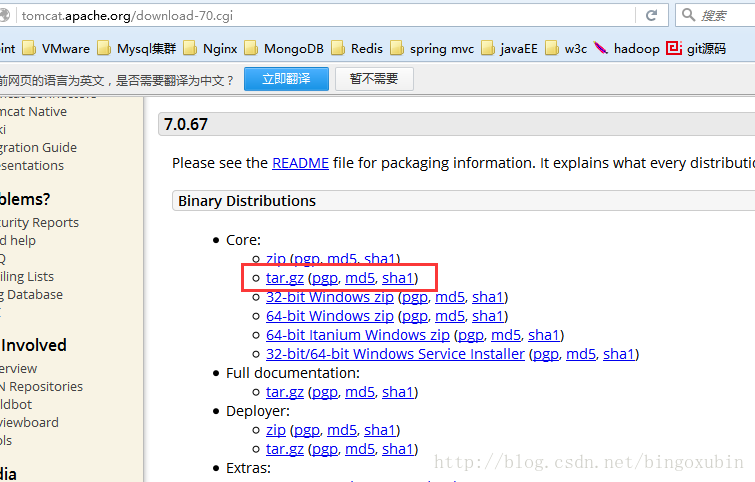Open the Migration Guide sidebar link
The width and height of the screenshot is (755, 482).
(x=38, y=147)
